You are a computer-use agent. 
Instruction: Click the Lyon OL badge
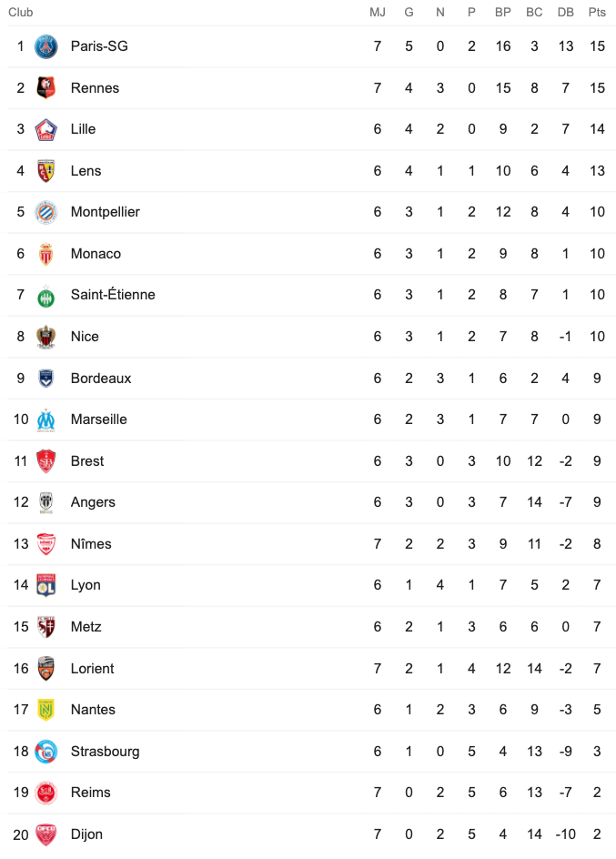pyautogui.click(x=46, y=586)
